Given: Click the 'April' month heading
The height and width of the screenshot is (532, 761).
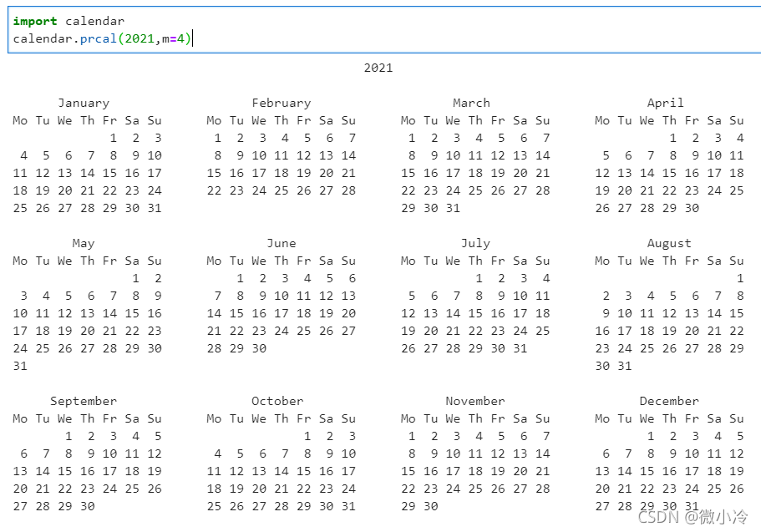Looking at the screenshot, I should click(x=666, y=103).
